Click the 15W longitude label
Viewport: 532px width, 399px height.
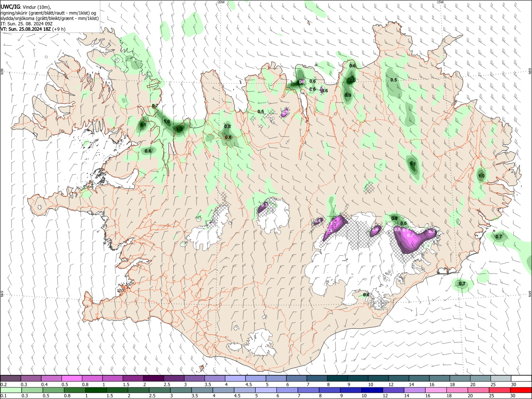440,2
